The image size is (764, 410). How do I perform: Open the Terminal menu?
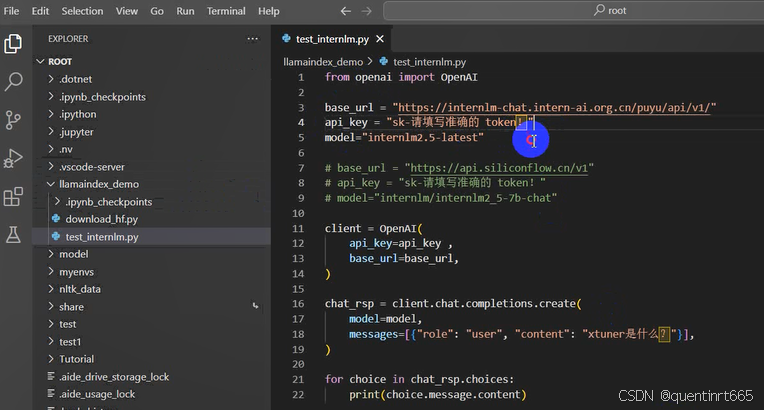point(226,11)
